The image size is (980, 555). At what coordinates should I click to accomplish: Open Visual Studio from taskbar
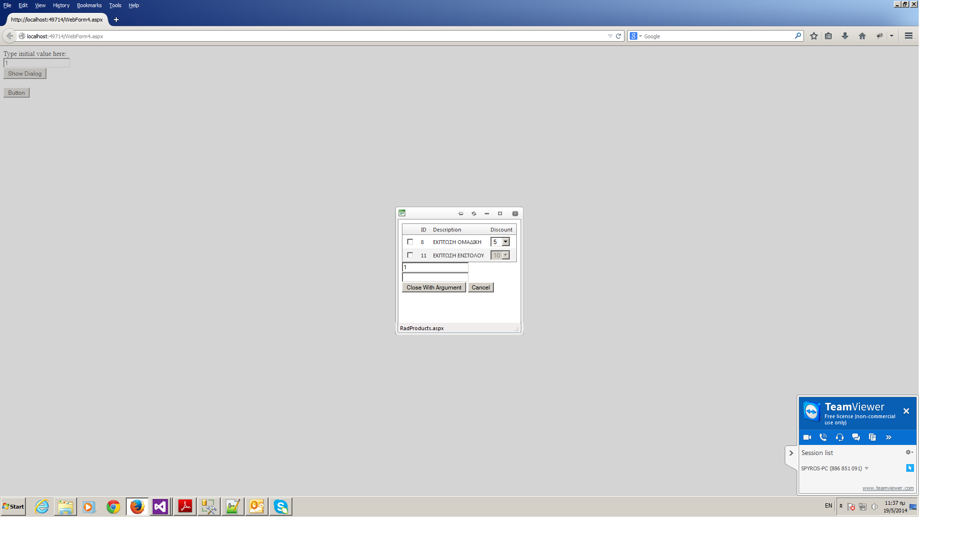coord(160,507)
